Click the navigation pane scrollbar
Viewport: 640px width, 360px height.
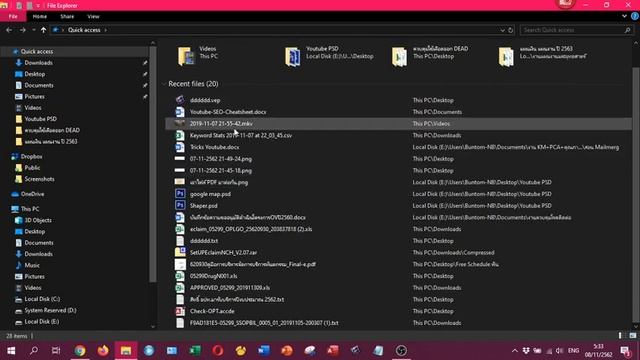point(153,163)
